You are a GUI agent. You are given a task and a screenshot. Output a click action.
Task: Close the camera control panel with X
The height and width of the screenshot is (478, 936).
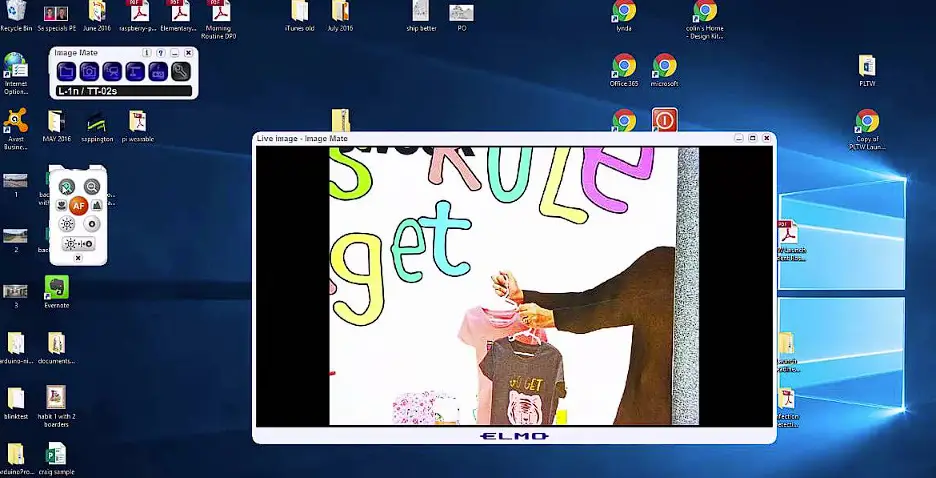tap(78, 258)
